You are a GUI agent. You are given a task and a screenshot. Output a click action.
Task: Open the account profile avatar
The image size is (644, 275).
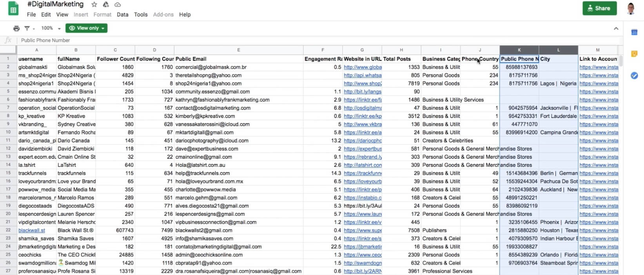(631, 8)
